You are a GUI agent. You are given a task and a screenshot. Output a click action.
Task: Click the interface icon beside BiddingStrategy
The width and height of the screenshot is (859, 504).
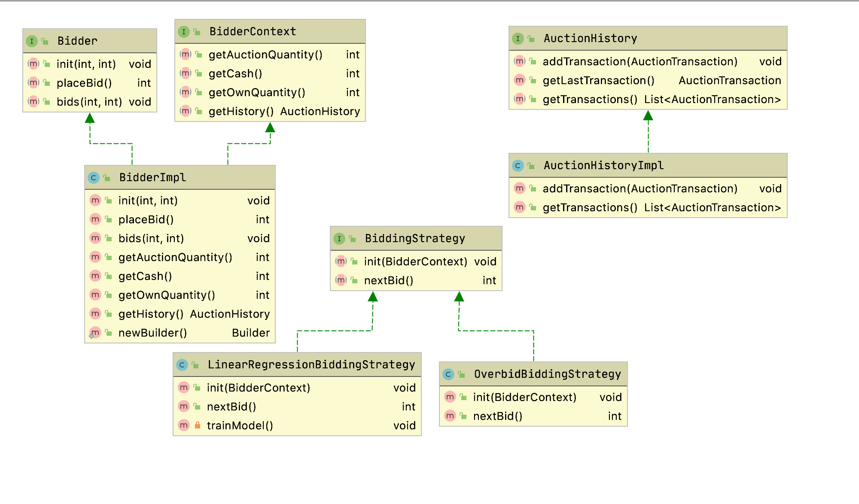coord(339,239)
